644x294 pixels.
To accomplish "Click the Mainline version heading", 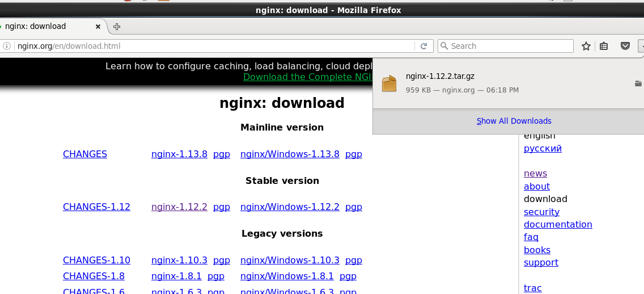I will [282, 128].
